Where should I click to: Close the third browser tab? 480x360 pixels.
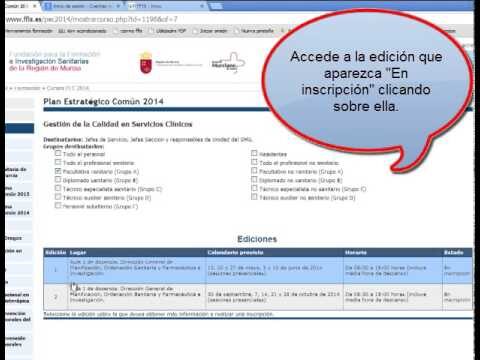(x=202, y=6)
